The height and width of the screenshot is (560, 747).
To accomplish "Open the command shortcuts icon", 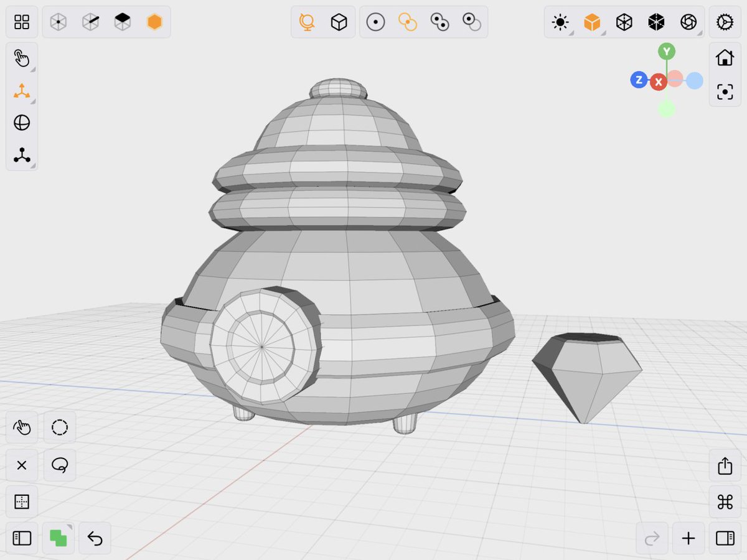I will pyautogui.click(x=725, y=502).
